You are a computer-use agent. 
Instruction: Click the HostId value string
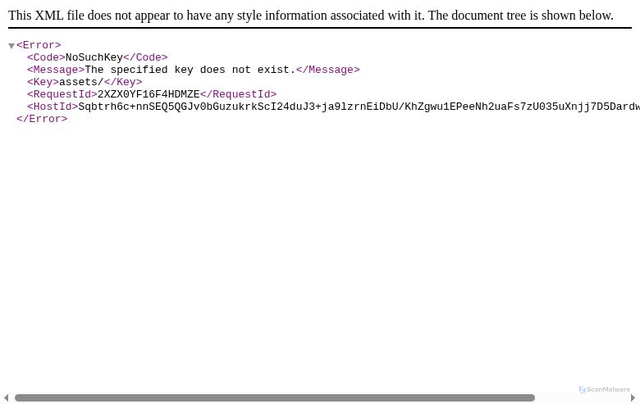pyautogui.click(x=359, y=107)
